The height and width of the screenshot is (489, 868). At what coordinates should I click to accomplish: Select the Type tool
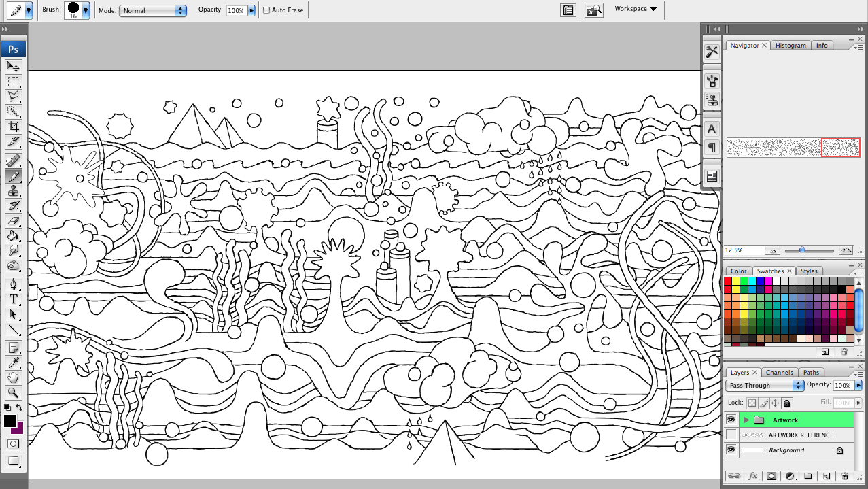13,299
